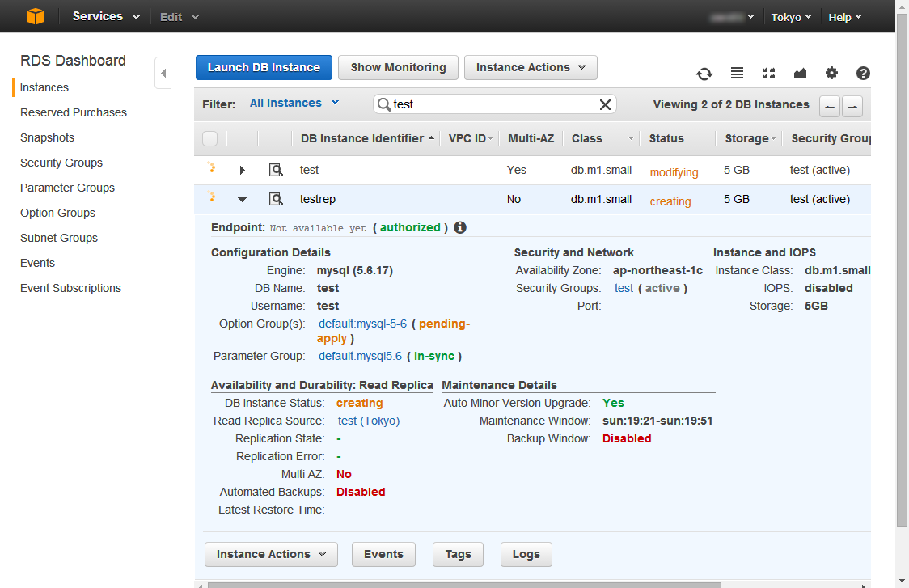Click the creating status in testrep row

click(670, 202)
